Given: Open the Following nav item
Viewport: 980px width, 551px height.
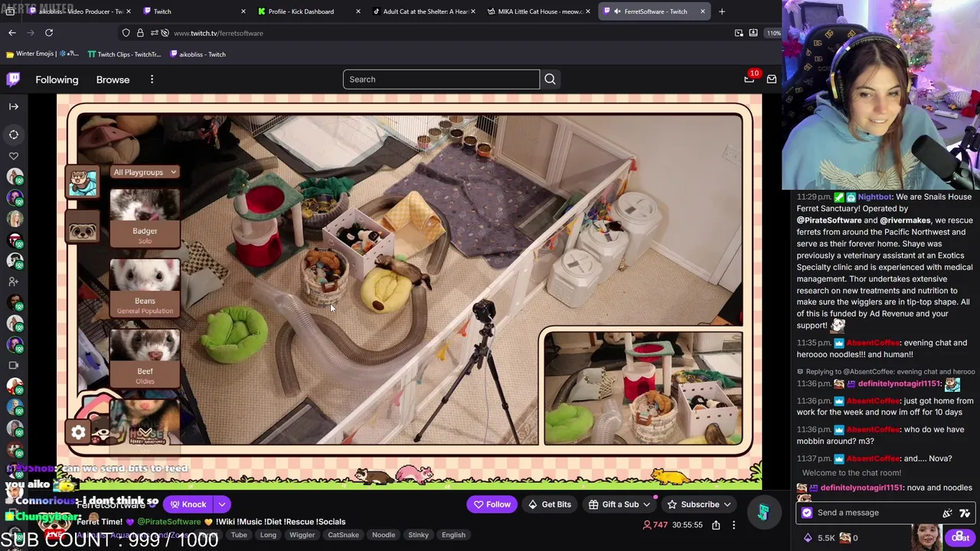Looking at the screenshot, I should coord(57,80).
